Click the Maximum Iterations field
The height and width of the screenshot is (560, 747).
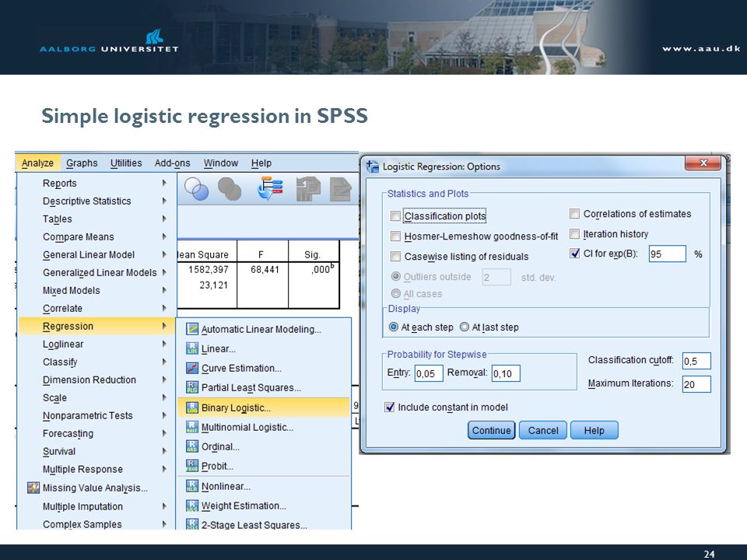(x=696, y=384)
